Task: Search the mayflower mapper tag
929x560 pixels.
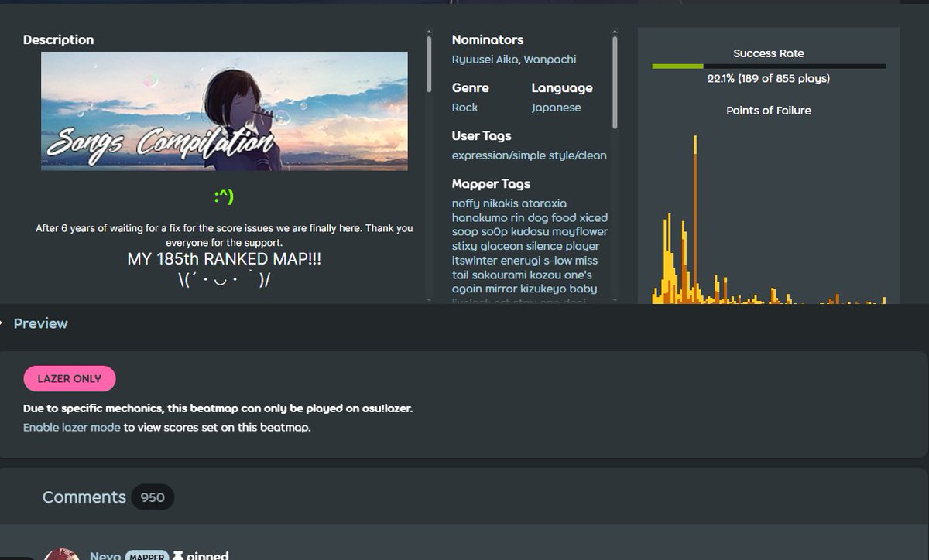Action: click(580, 232)
